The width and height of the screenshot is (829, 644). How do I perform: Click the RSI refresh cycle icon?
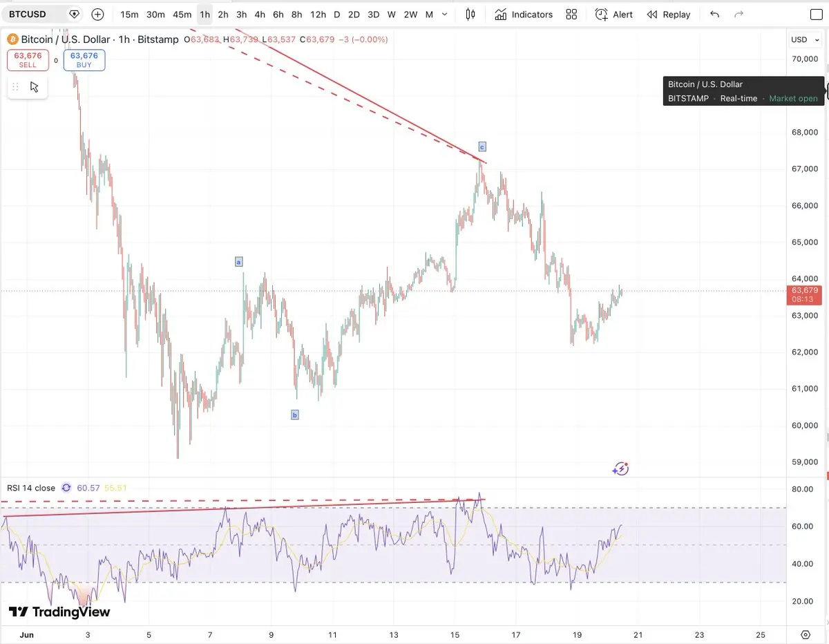click(66, 488)
